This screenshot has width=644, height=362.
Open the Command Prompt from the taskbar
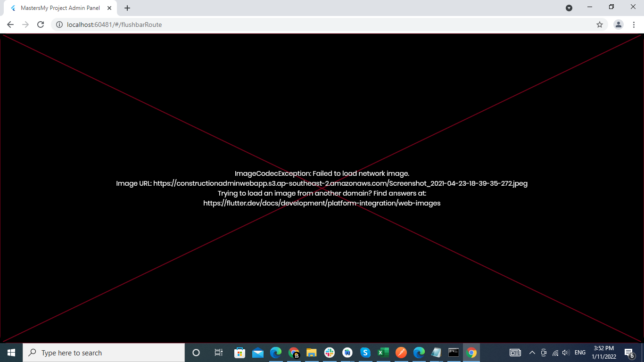pos(454,352)
